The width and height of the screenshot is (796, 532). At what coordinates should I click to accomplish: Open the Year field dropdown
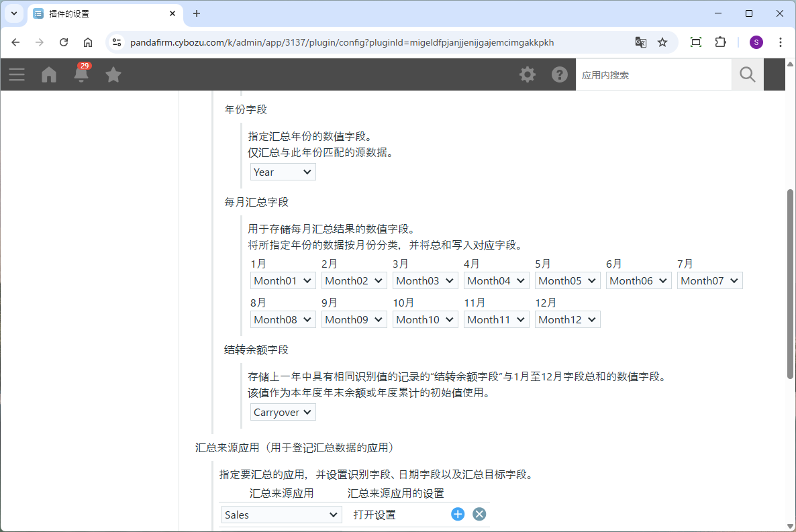pos(283,172)
